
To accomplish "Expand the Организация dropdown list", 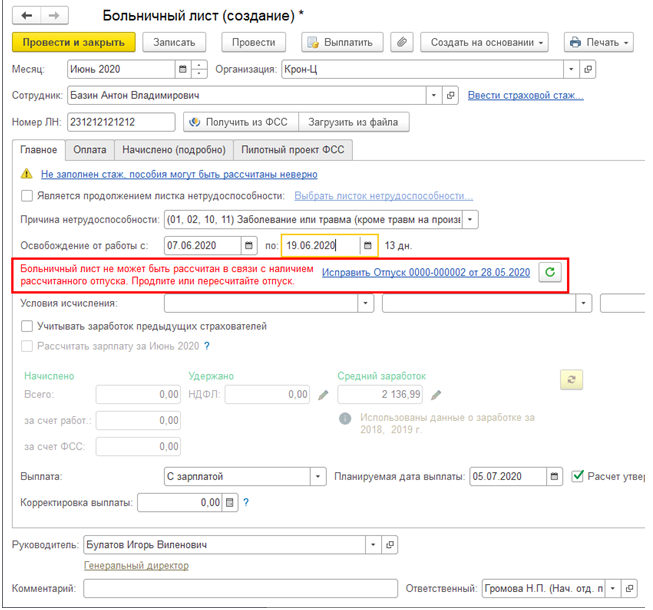I will click(571, 69).
